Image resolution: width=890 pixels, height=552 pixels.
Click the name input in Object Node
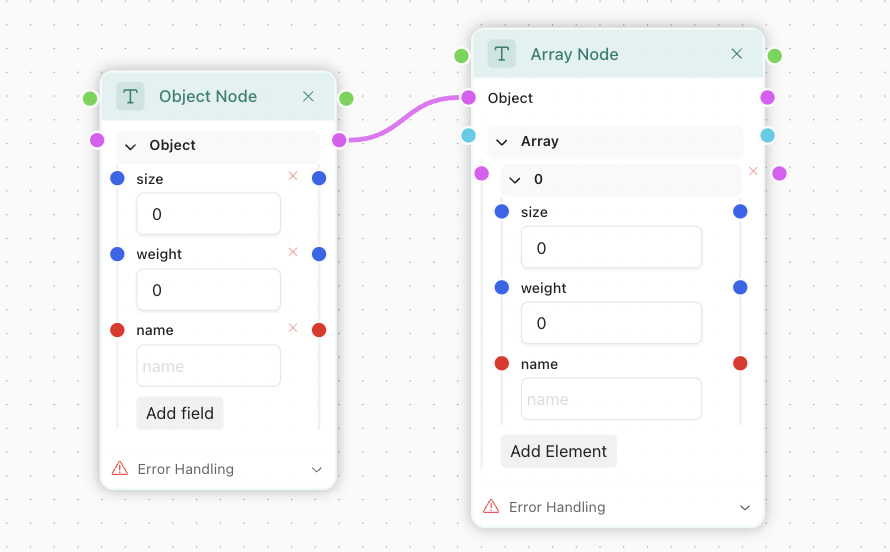coord(208,366)
